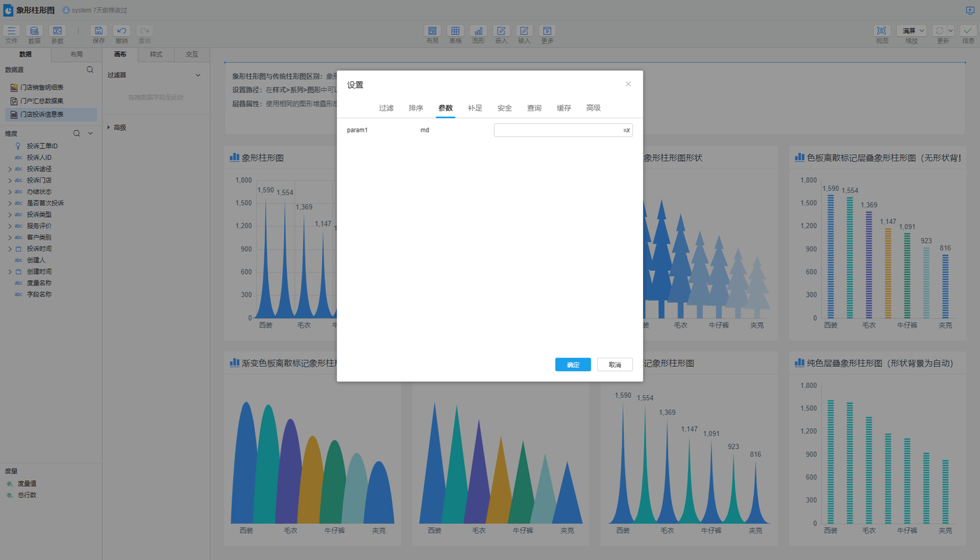The image size is (980, 560).
Task: Click the 保存 (Save) toolbar icon
Action: 99,31
